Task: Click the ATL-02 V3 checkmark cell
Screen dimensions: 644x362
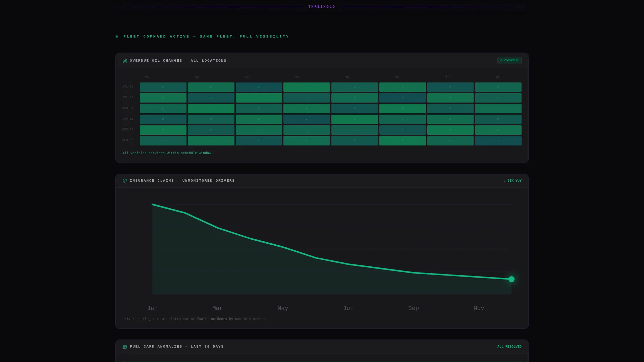Action: tap(259, 98)
